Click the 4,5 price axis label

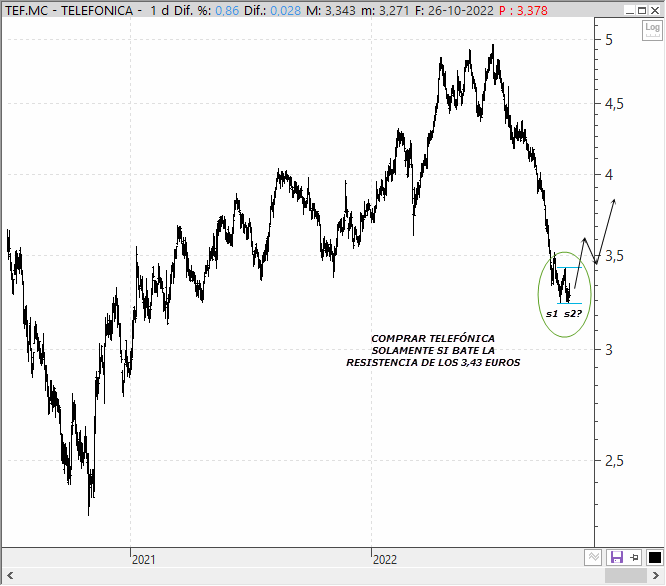pyautogui.click(x=614, y=104)
